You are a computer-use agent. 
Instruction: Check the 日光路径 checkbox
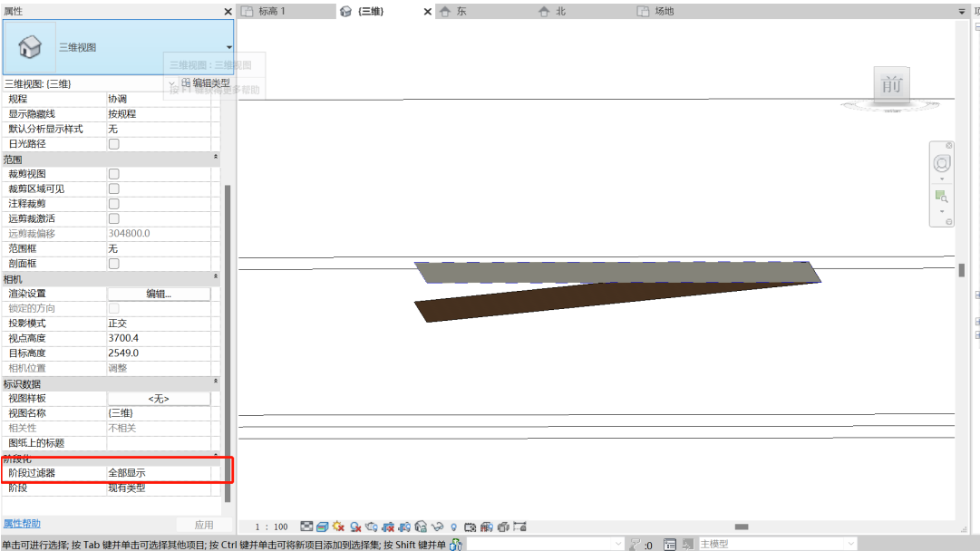pyautogui.click(x=113, y=144)
